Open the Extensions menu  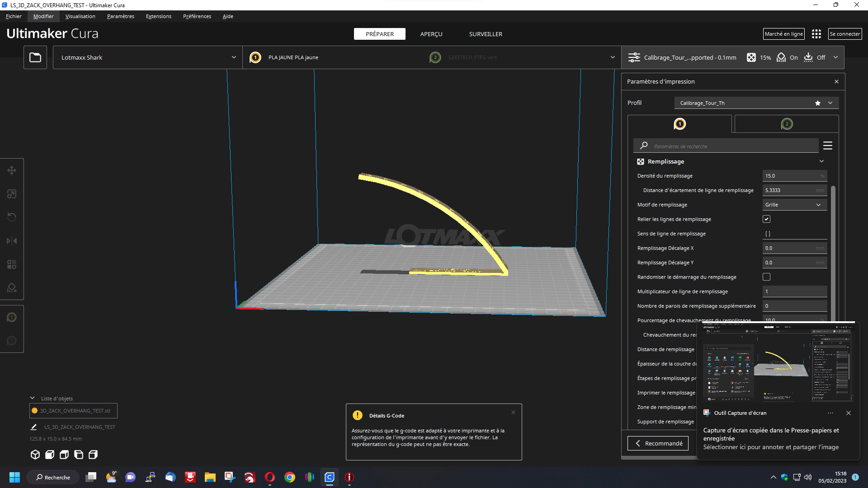tap(158, 16)
